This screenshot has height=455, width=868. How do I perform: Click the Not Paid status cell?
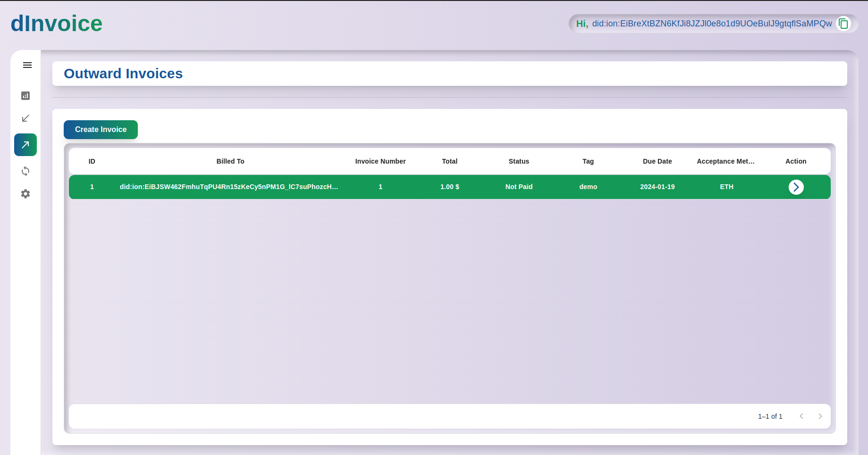[x=519, y=187]
